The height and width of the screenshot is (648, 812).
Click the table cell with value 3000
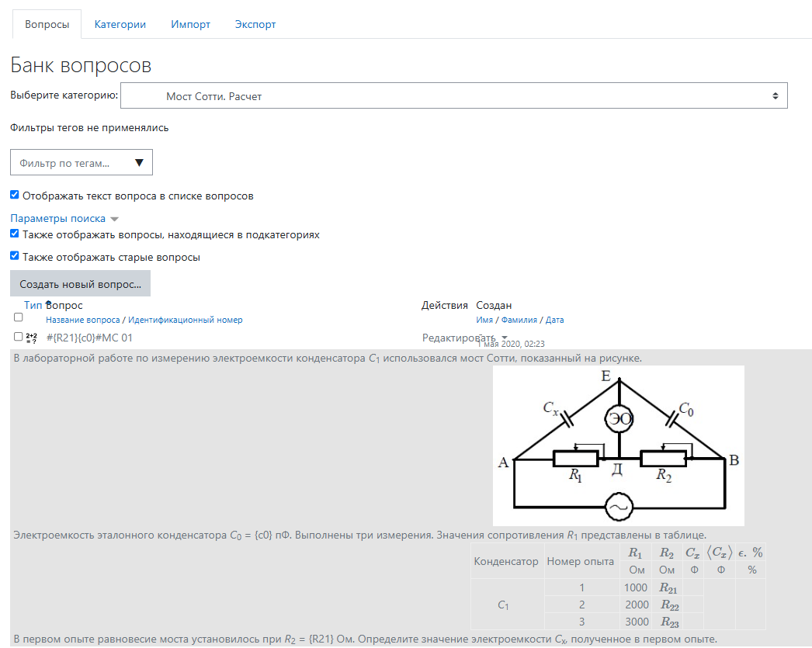pos(637,622)
